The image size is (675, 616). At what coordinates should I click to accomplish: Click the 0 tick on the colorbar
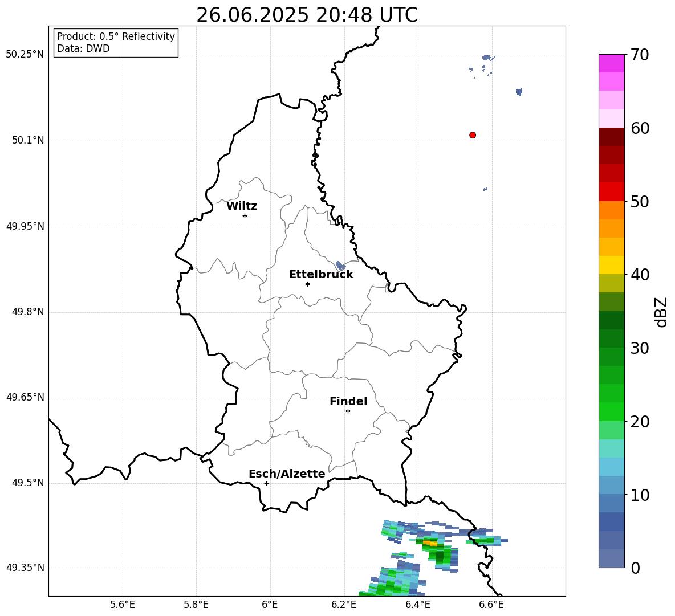pyautogui.click(x=635, y=568)
